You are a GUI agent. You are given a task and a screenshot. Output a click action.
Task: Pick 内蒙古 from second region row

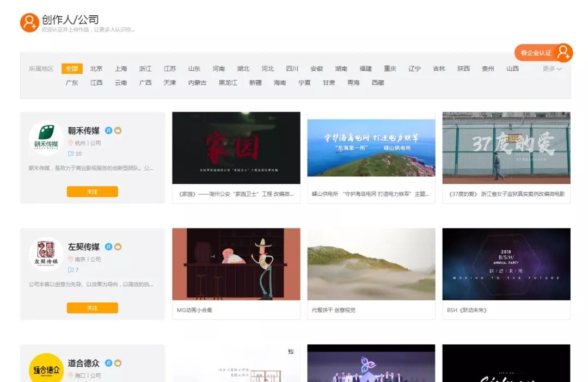pos(197,83)
